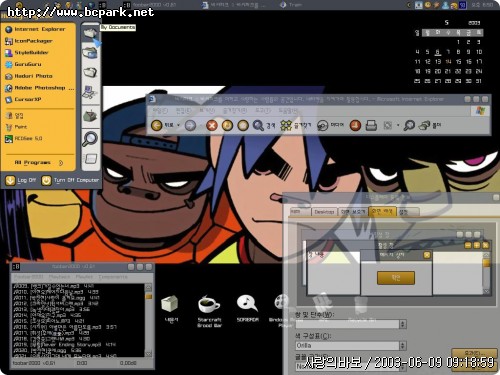
Task: Open the Playlist menu in foobar2000
Action: click(x=84, y=277)
